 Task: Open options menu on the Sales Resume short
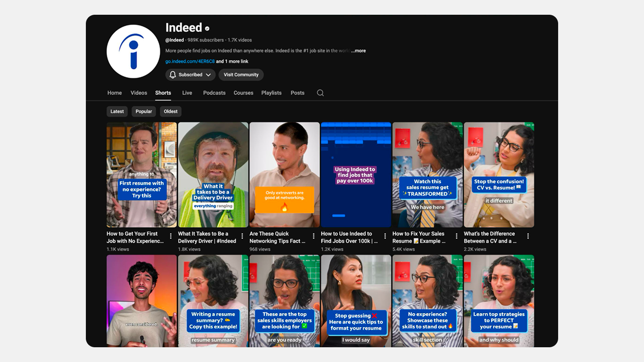point(456,236)
